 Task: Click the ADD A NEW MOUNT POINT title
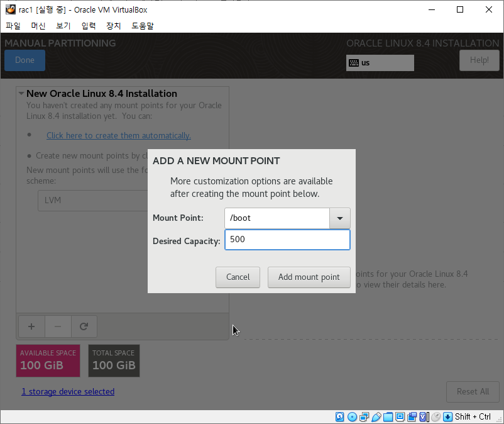(x=216, y=161)
